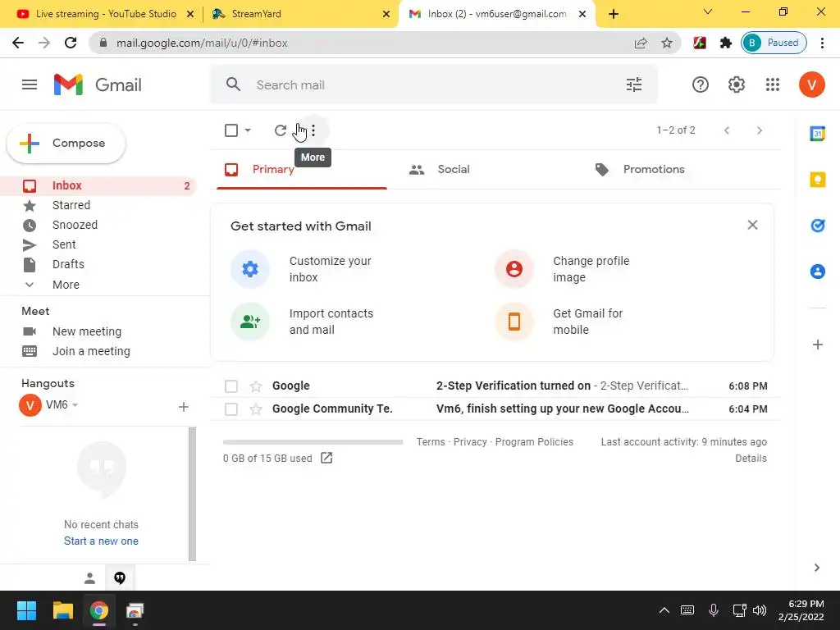Open Chrome extensions puzzle icon
Viewport: 840px width, 630px height.
(x=725, y=43)
